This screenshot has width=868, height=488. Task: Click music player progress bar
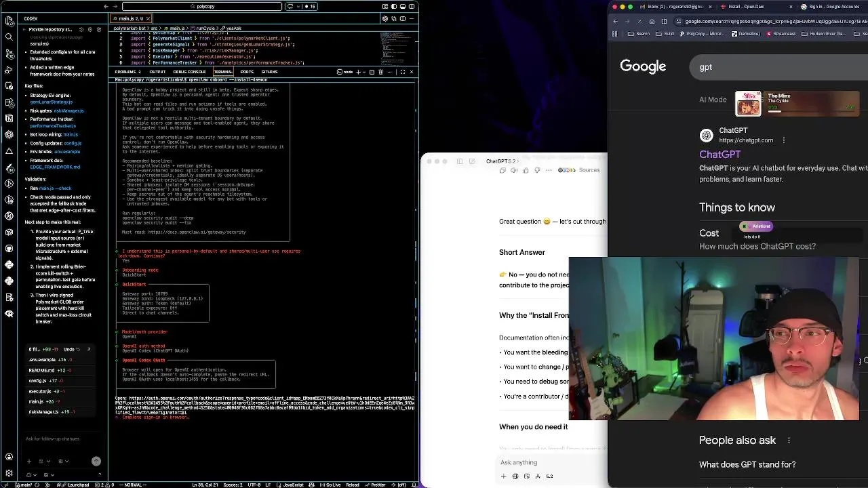point(810,111)
